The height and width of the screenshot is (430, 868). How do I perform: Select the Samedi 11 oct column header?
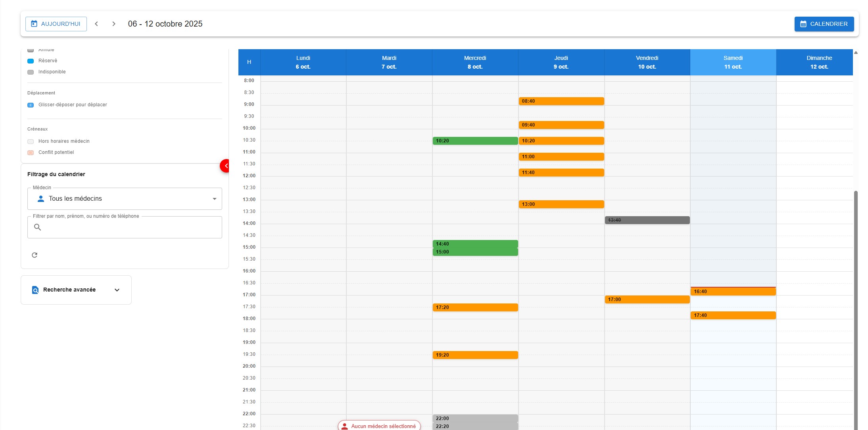733,62
